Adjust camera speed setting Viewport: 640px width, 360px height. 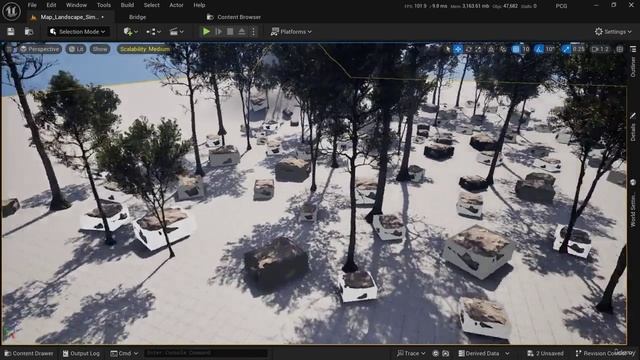click(600, 49)
